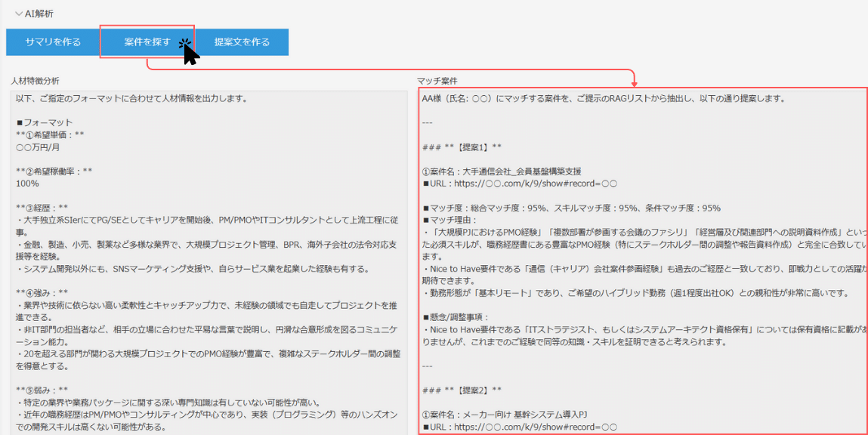Click the サマリを作る button
The image size is (868, 435).
[x=53, y=42]
